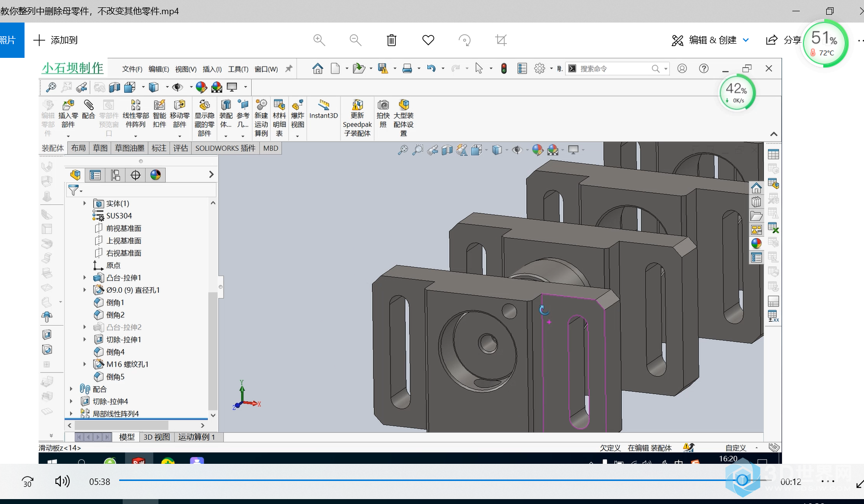Click the Insert Component icon
Viewport: 864px width, 504px height.
point(68,105)
